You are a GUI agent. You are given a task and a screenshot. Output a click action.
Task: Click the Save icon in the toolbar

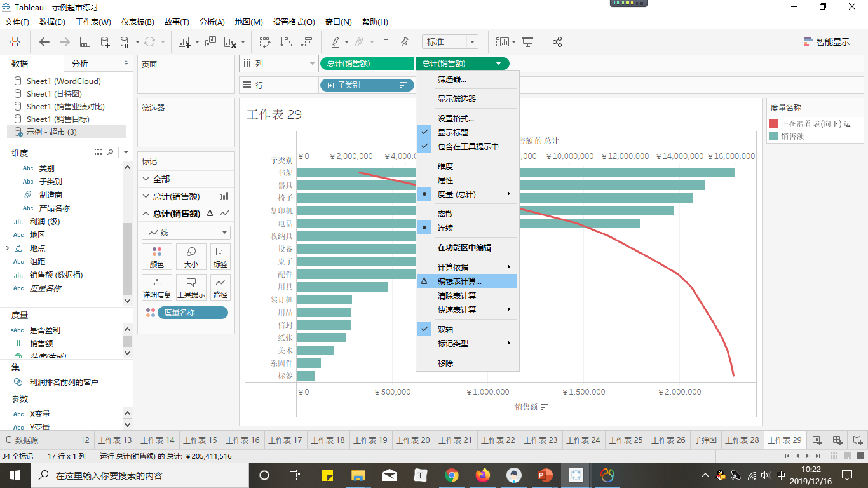85,42
